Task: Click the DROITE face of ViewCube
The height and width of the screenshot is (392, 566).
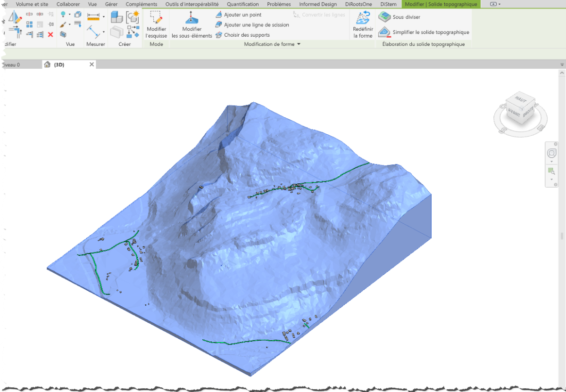Action: (x=528, y=111)
